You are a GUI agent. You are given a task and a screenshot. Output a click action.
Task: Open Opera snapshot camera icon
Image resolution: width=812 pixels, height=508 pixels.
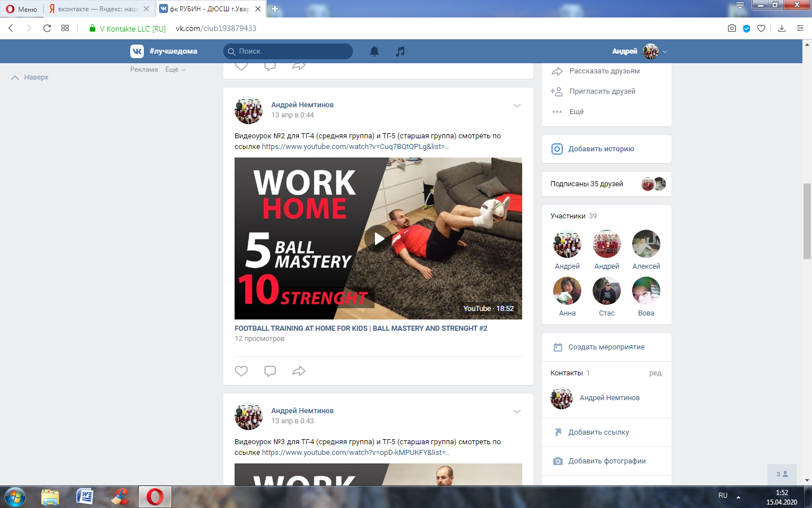click(732, 28)
